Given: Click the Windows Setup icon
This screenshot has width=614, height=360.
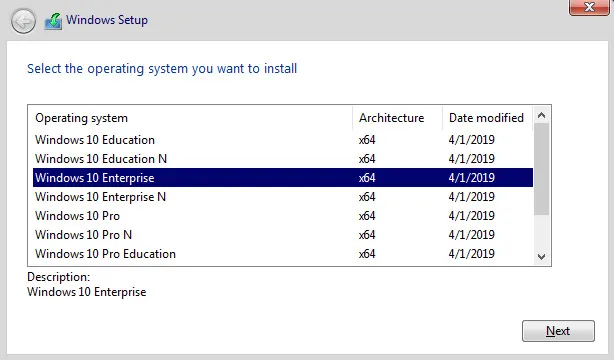Looking at the screenshot, I should [x=53, y=21].
